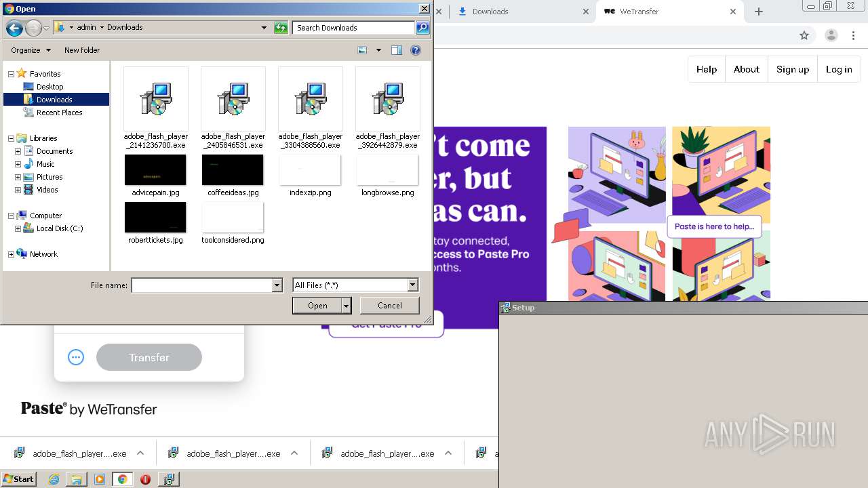Viewport: 868px width, 488px height.
Task: Open first adobe_flash_player download chevron
Action: click(x=140, y=453)
